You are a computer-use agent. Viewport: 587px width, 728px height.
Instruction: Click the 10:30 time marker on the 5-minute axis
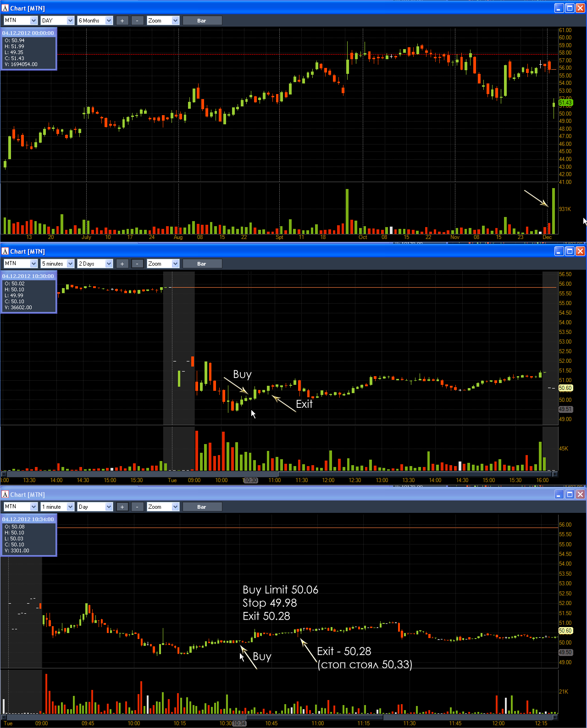250,480
